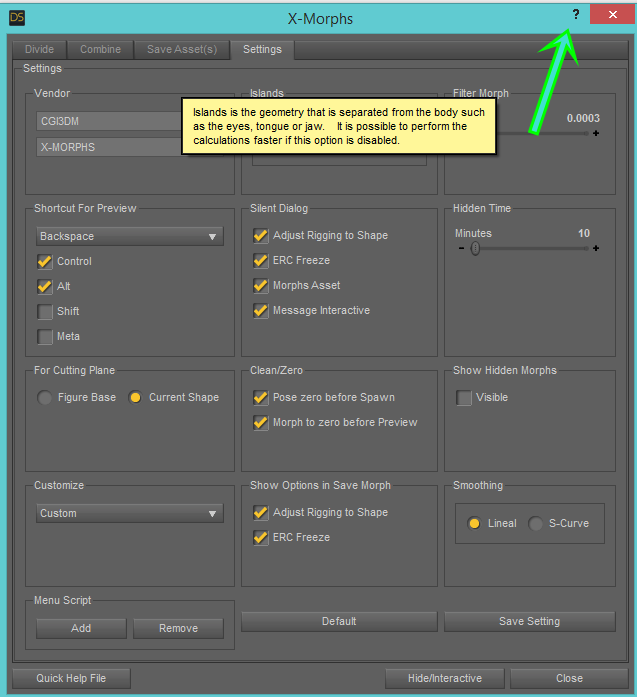Select Current Shape radio button
Image resolution: width=637 pixels, height=697 pixels.
point(135,397)
